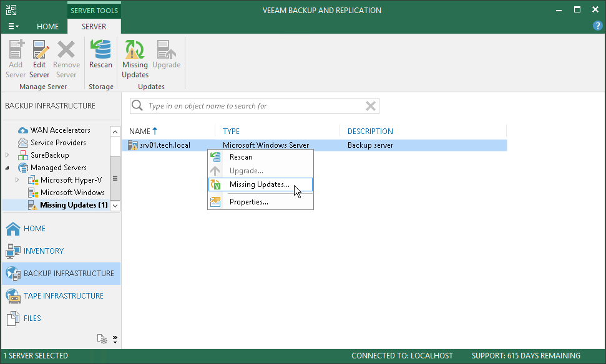Screen dimensions: 606x364
Task: Open the BACKUP INFRASTRUCTURE view link
Action: 69,273
